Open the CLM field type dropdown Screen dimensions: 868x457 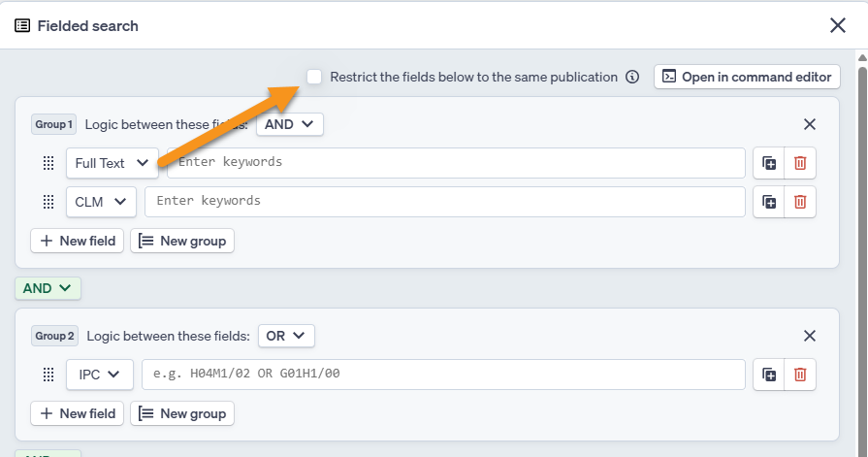(x=101, y=202)
